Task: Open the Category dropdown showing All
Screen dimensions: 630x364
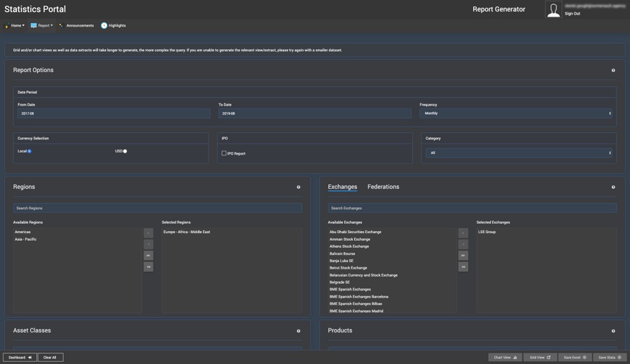Action: click(x=519, y=153)
